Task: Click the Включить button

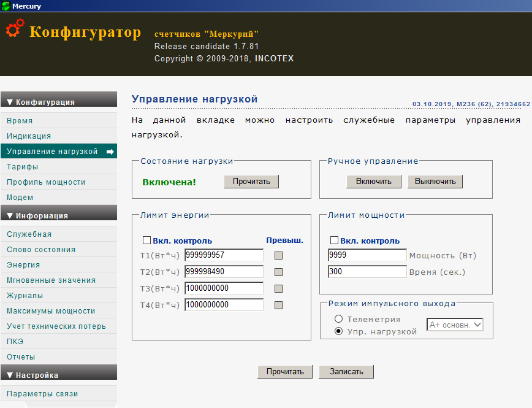Action: point(373,182)
